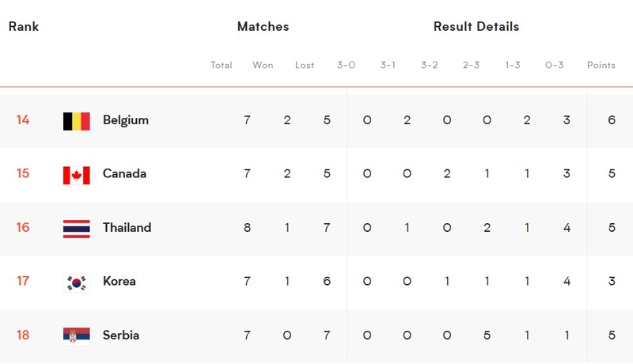Viewport: 633px width, 364px height.
Task: Select the Serbia team name
Action: (x=121, y=336)
